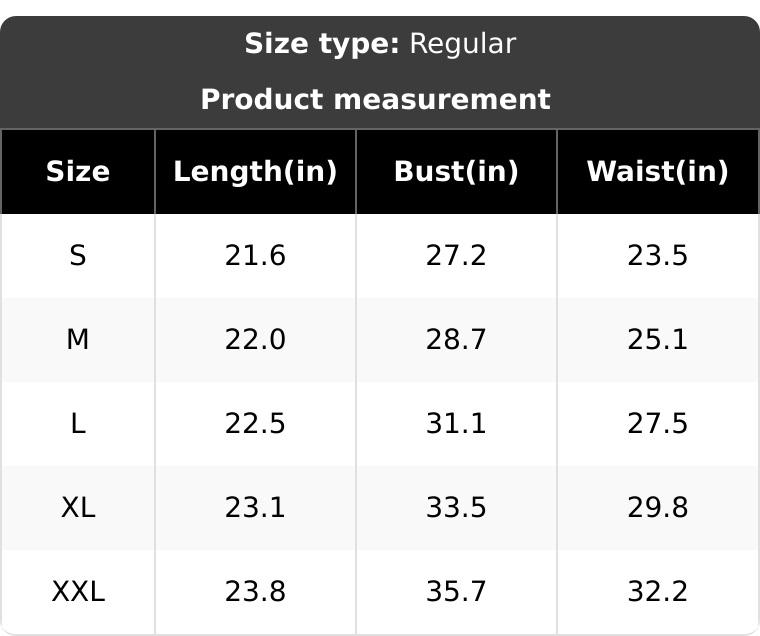The image size is (760, 636).
Task: Select the S size row label
Action: 78,255
